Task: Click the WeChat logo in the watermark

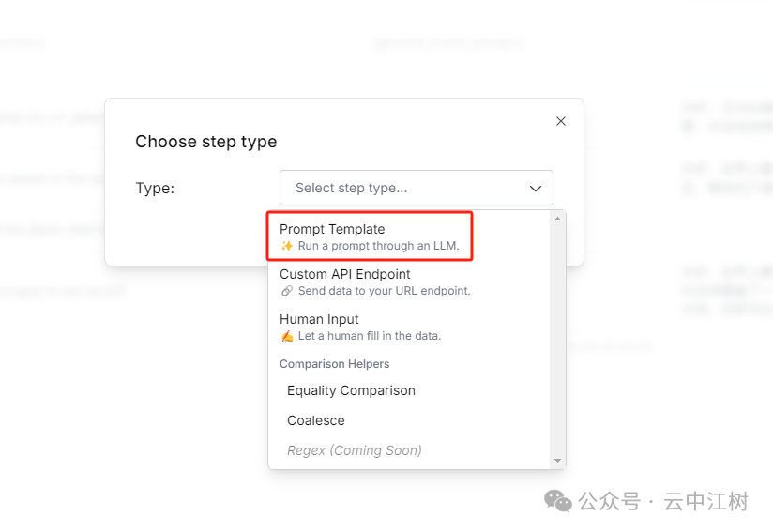Action: tap(558, 502)
